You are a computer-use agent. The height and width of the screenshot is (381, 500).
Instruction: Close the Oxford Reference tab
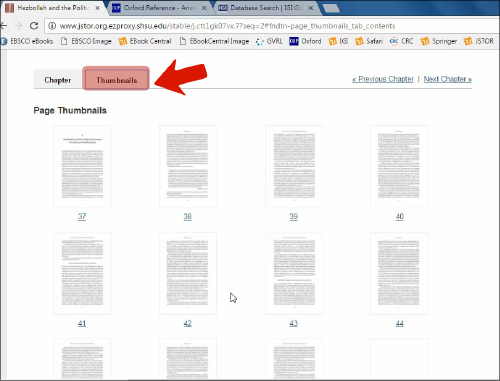[x=204, y=8]
